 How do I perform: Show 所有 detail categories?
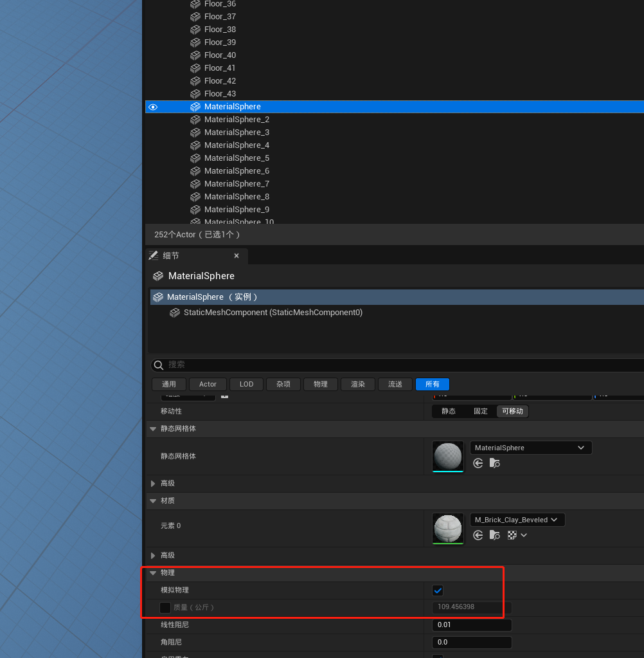[x=433, y=385]
